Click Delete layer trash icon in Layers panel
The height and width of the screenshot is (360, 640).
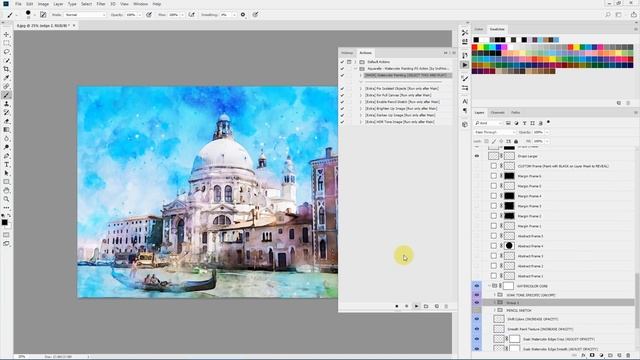(629, 356)
